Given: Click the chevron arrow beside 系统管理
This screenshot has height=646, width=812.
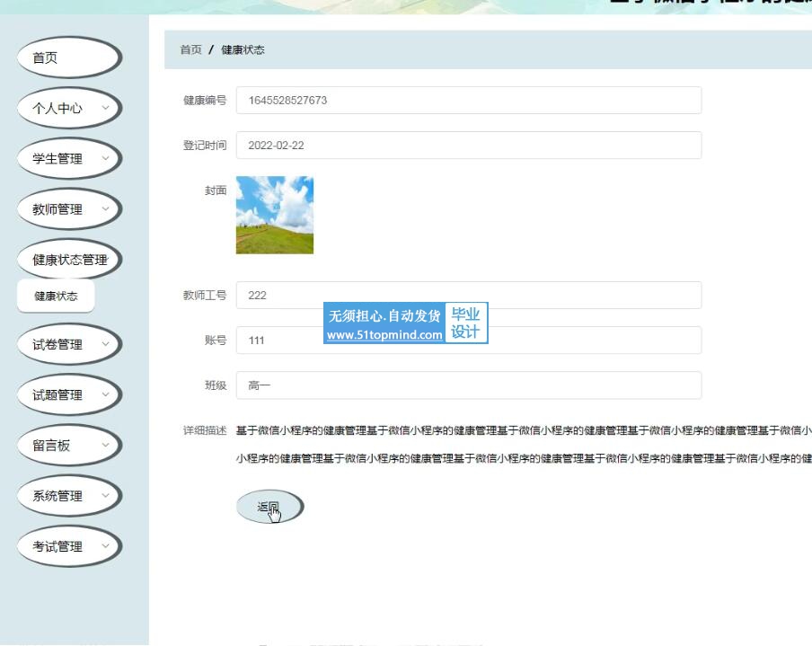Looking at the screenshot, I should (105, 495).
